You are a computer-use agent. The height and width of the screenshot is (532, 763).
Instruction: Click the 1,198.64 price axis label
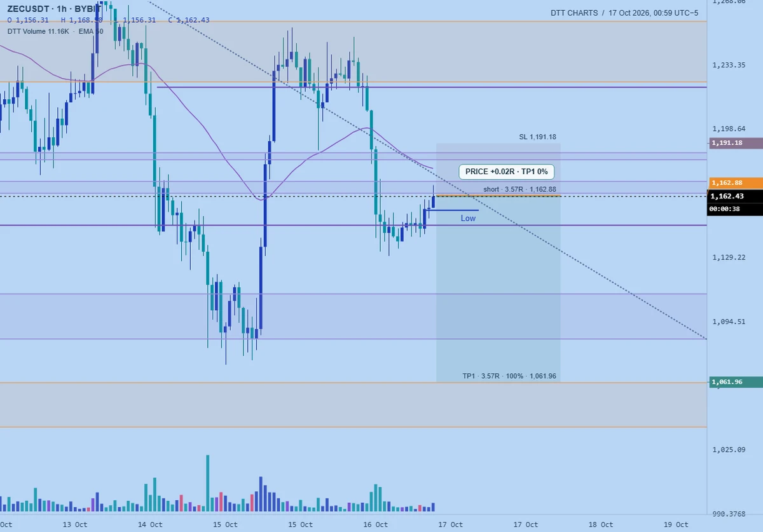click(729, 129)
